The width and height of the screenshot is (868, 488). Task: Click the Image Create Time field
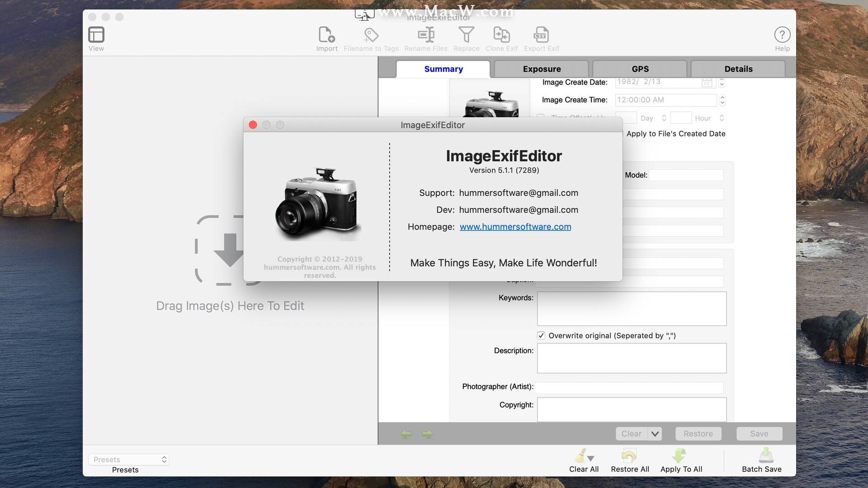[666, 100]
